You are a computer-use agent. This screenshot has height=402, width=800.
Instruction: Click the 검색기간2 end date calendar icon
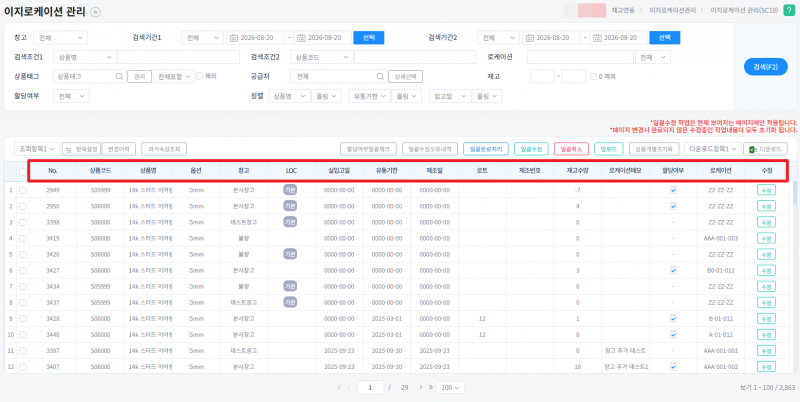click(x=597, y=38)
